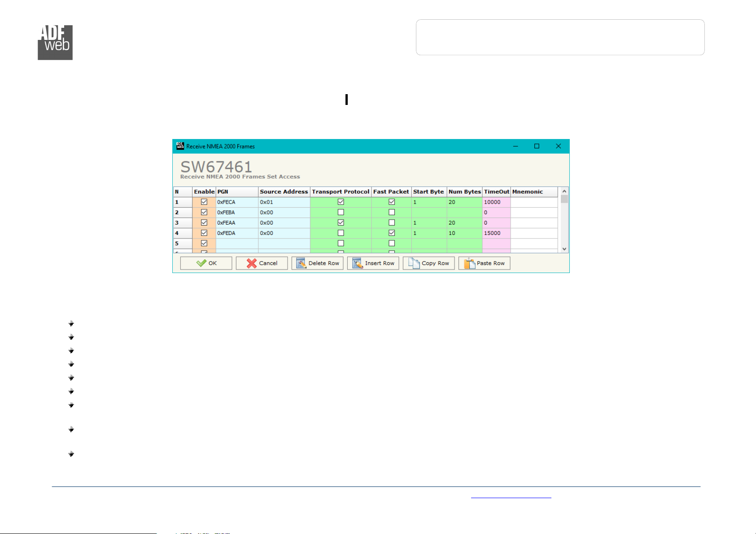
Task: Minimize the Receive NMEA 2000 Frames window
Action: point(516,146)
